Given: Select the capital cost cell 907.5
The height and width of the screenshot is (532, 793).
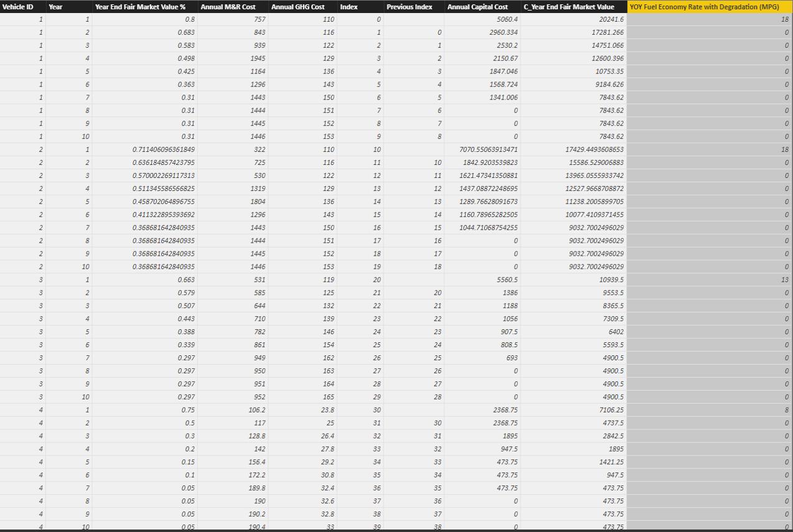Looking at the screenshot, I should point(482,332).
